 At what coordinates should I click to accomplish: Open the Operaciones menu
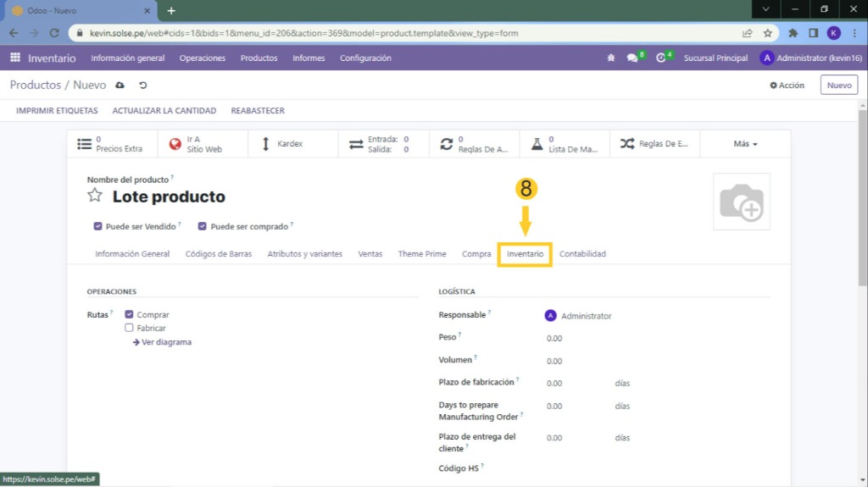click(202, 58)
